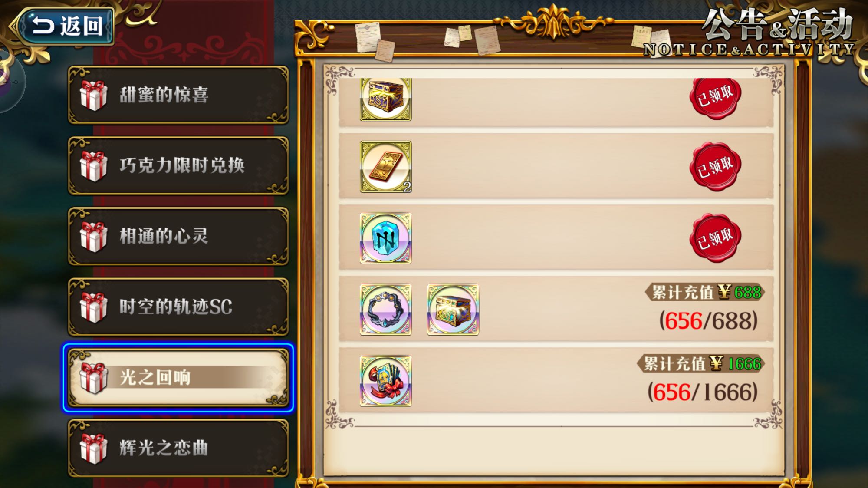Click the 656/1666 recharge progress counter

pyautogui.click(x=703, y=392)
